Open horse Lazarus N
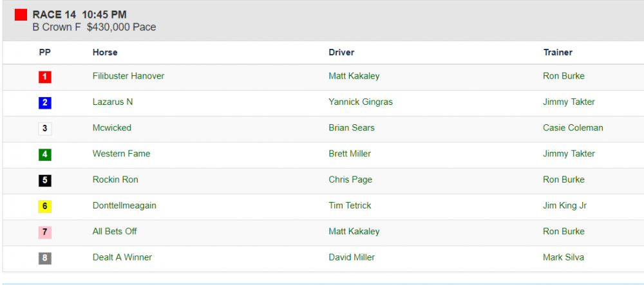Screen dimensions: 644x285 pos(113,102)
